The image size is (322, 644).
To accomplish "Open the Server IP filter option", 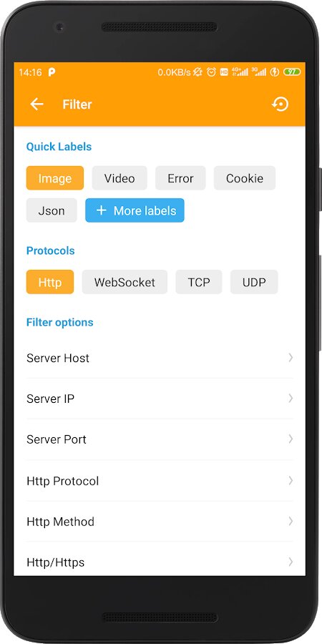I will (160, 399).
